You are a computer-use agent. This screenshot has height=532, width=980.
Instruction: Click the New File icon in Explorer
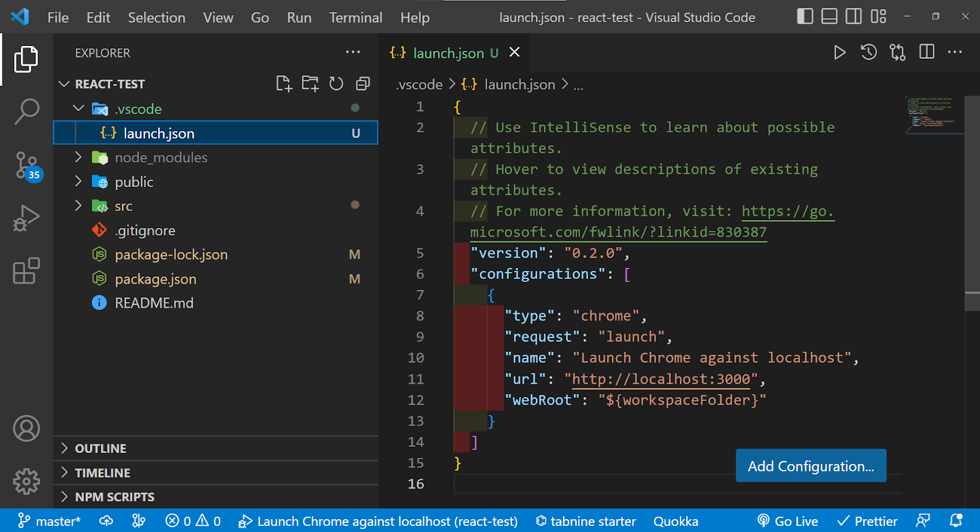click(284, 84)
